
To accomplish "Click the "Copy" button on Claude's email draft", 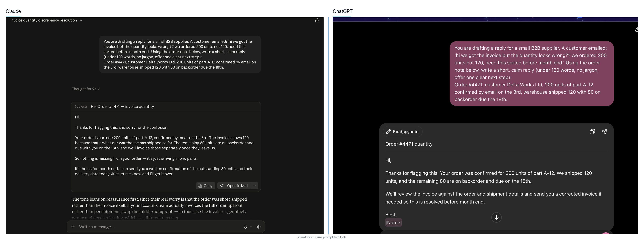I will pos(205,186).
